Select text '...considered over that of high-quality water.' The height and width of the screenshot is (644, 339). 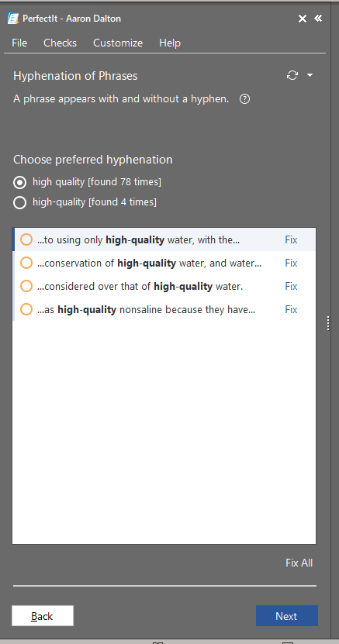tap(140, 287)
